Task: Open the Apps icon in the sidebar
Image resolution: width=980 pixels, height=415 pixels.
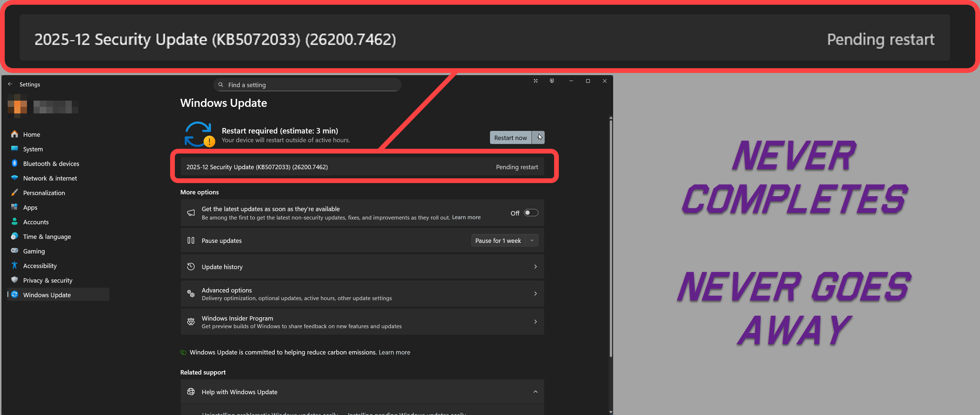Action: pos(15,207)
